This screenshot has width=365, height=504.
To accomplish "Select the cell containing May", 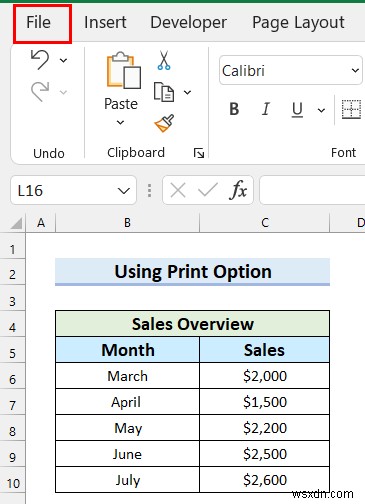I will coord(128,428).
